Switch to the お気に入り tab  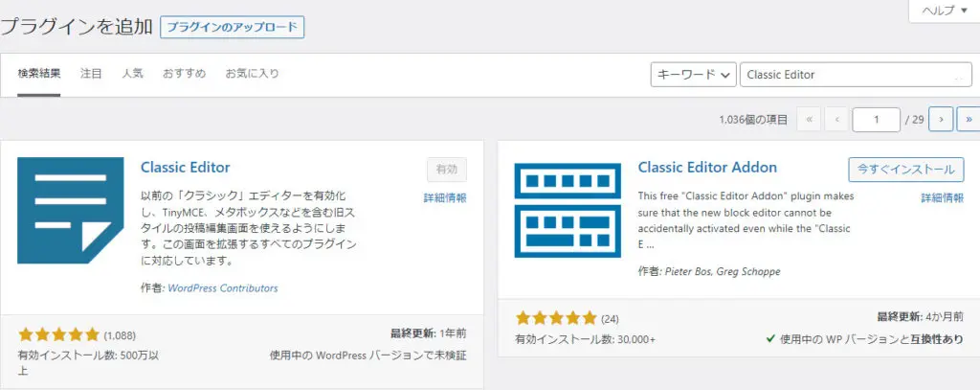(252, 74)
